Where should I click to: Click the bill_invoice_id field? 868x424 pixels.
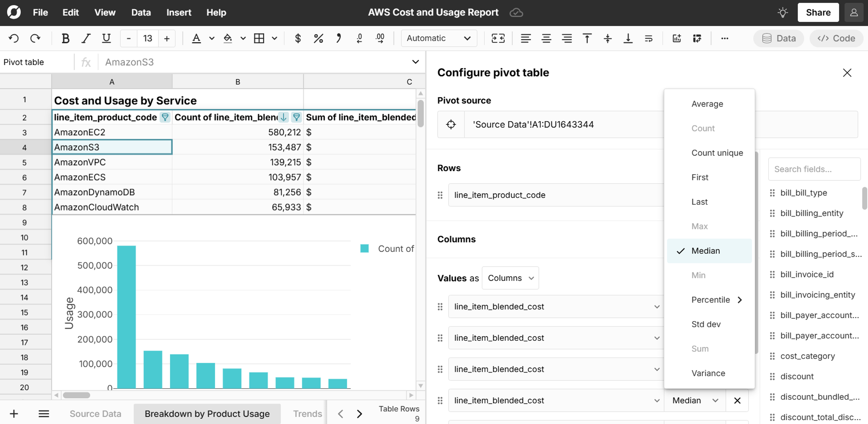pos(807,274)
